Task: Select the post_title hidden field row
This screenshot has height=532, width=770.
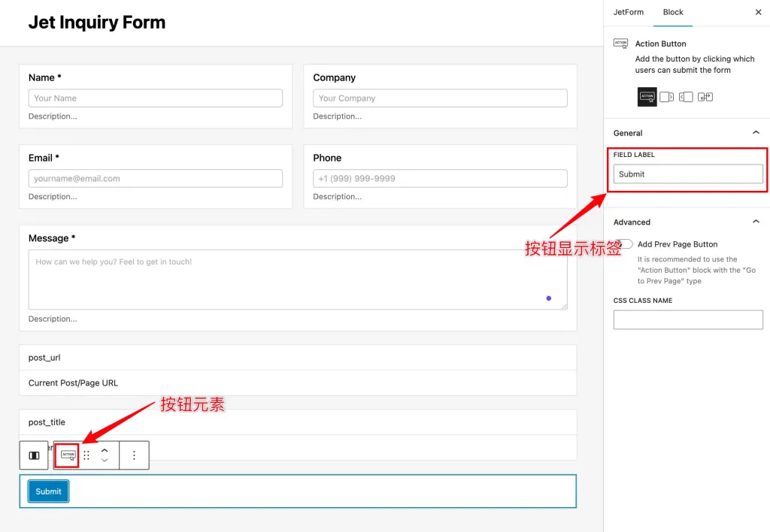Action: click(x=298, y=422)
